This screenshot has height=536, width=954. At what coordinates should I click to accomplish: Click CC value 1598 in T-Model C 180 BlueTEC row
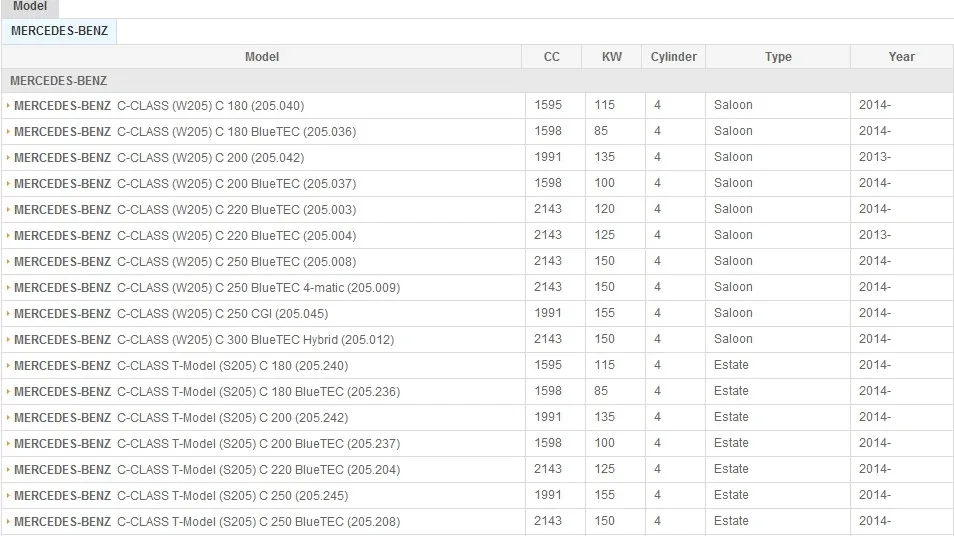548,391
